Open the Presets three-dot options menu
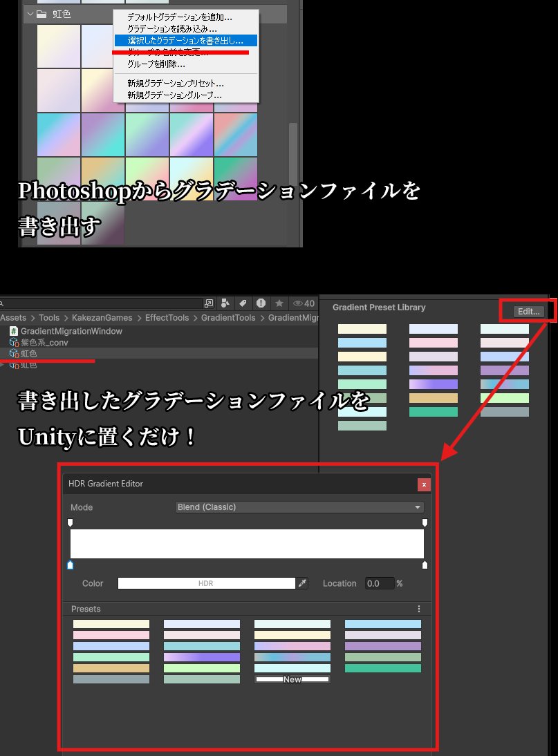 point(418,609)
